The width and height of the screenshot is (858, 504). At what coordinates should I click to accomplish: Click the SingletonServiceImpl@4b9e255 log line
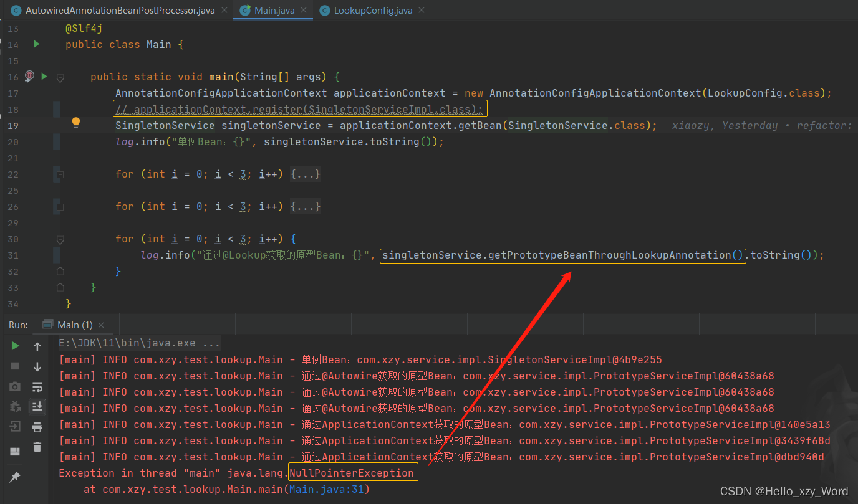point(360,359)
